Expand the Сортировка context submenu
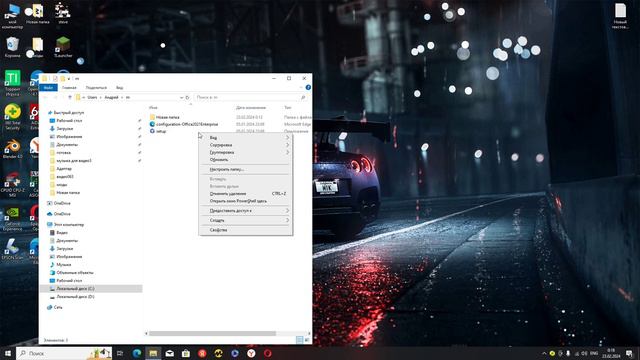This screenshot has width=640, height=360. pyautogui.click(x=246, y=145)
